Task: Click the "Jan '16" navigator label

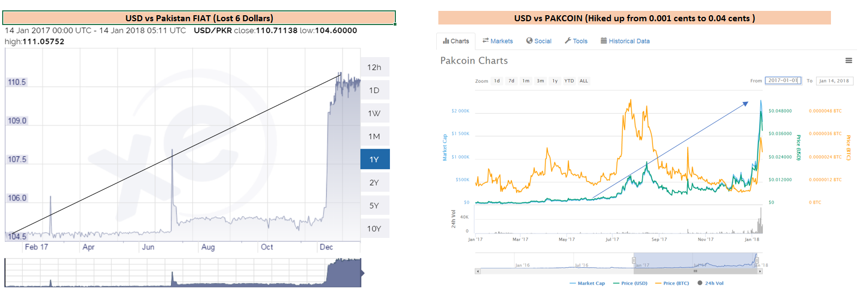Action: (522, 265)
